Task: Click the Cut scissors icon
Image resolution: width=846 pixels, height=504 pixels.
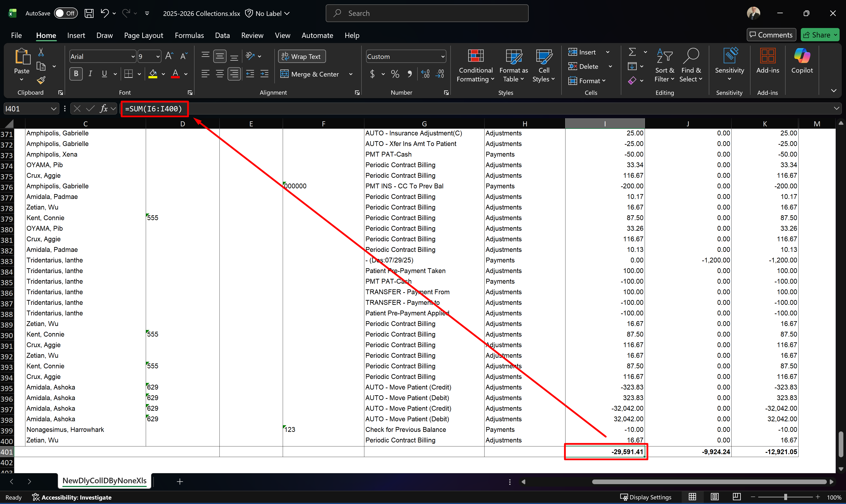Action: (x=41, y=52)
